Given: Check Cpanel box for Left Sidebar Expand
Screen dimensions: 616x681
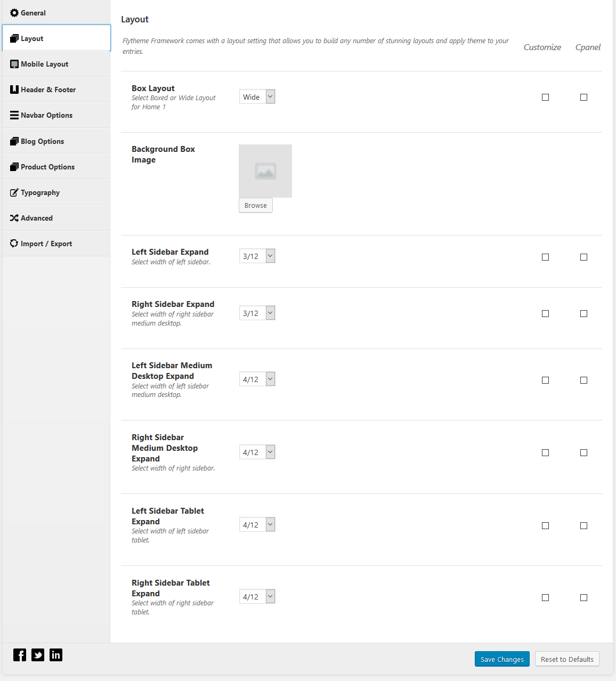Looking at the screenshot, I should (x=583, y=257).
